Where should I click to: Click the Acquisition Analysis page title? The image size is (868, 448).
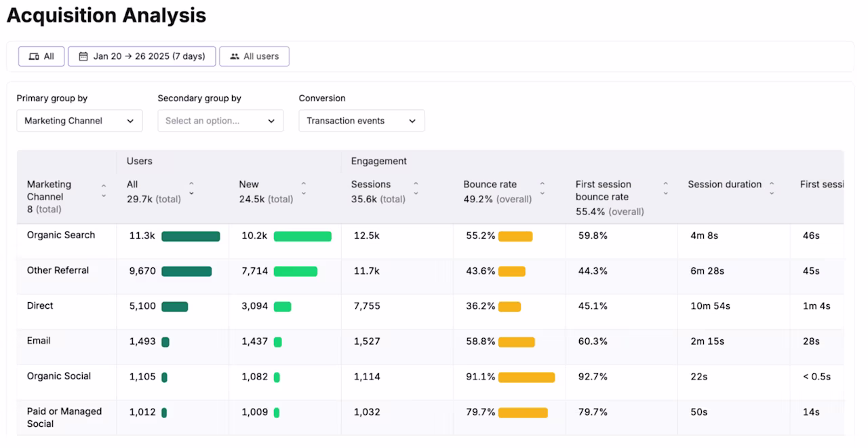(x=106, y=15)
